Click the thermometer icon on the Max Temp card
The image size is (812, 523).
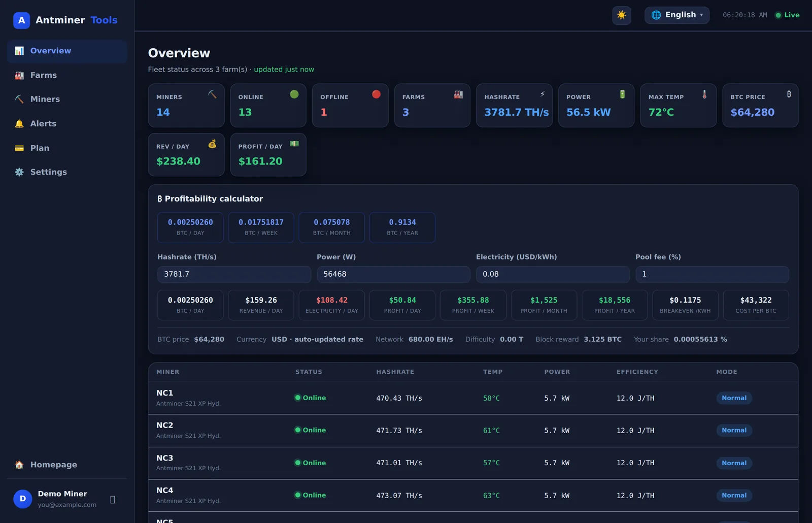click(704, 94)
